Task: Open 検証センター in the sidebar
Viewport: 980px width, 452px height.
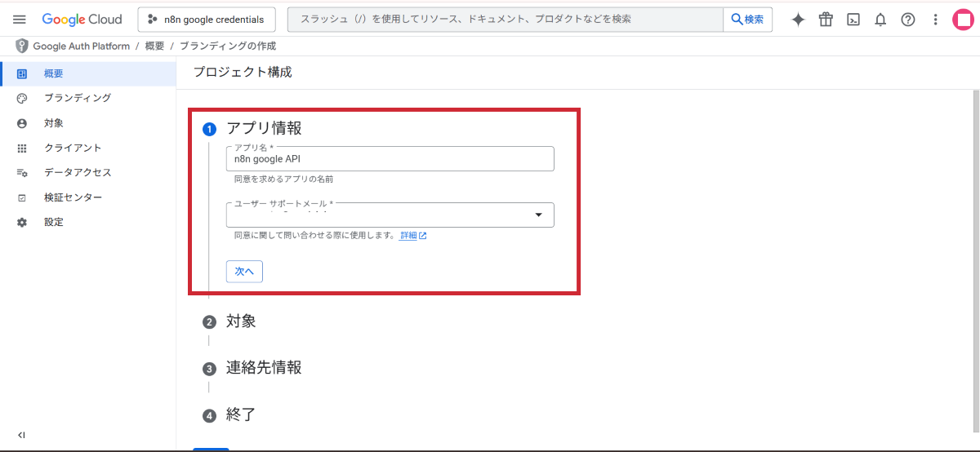Action: pos(73,197)
